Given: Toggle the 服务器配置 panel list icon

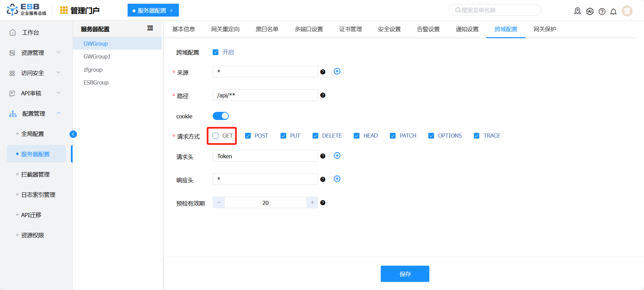Looking at the screenshot, I should tap(150, 28).
